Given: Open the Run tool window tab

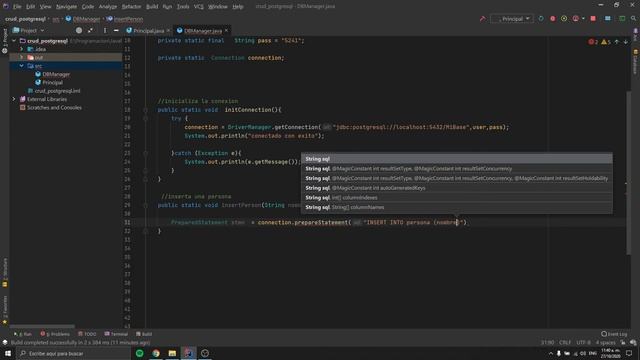Looking at the screenshot, I should [x=23, y=334].
